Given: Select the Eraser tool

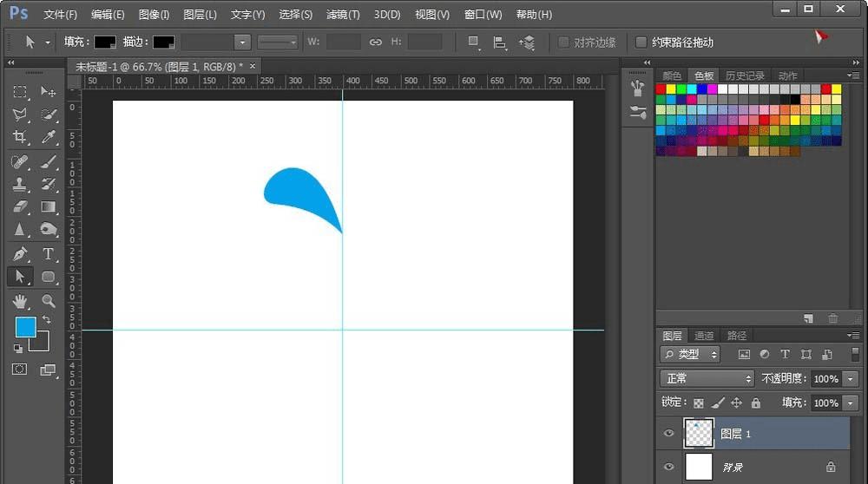Looking at the screenshot, I should [20, 206].
